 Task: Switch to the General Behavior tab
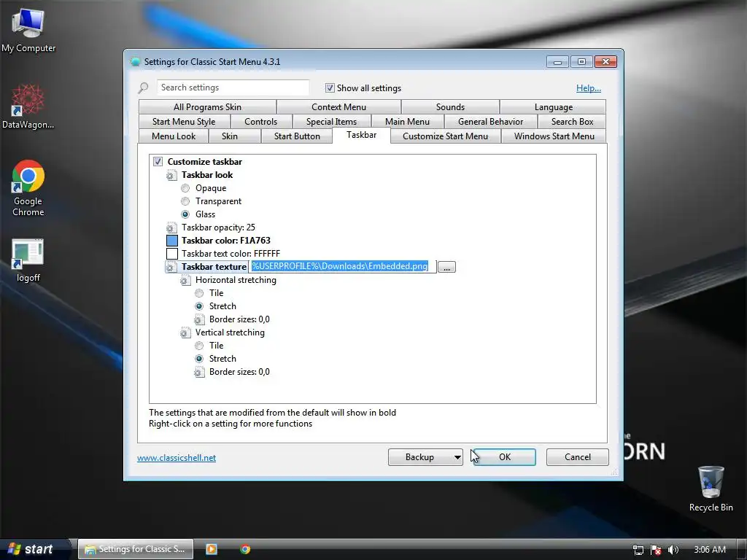coord(490,122)
